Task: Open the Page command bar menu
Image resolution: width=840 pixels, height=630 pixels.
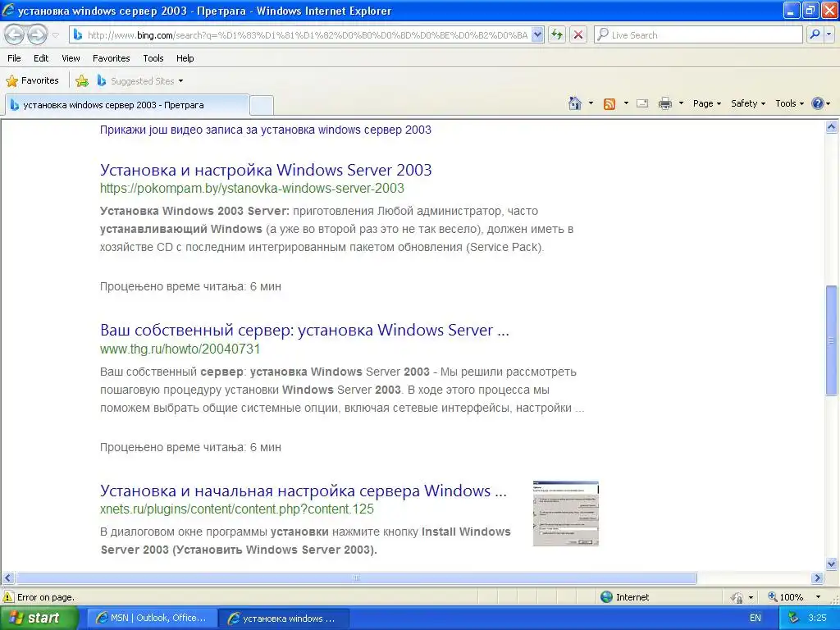Action: [706, 103]
